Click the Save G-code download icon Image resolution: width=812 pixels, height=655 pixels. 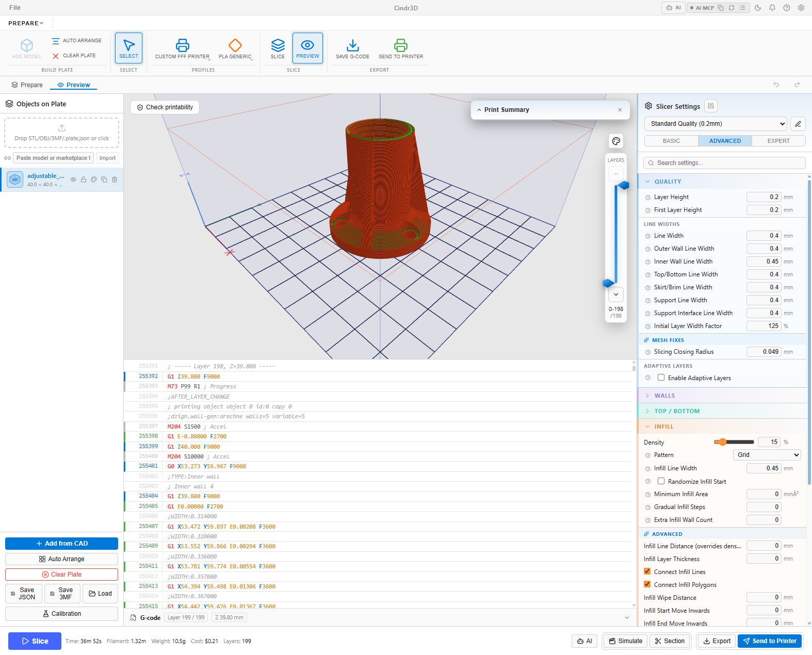pyautogui.click(x=352, y=45)
